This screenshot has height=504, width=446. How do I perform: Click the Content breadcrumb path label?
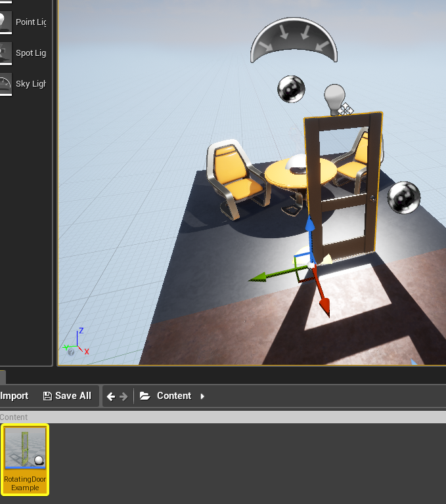174,396
